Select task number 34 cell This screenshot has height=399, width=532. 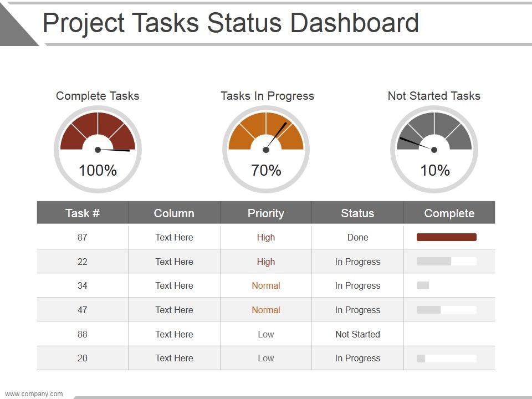pyautogui.click(x=83, y=286)
